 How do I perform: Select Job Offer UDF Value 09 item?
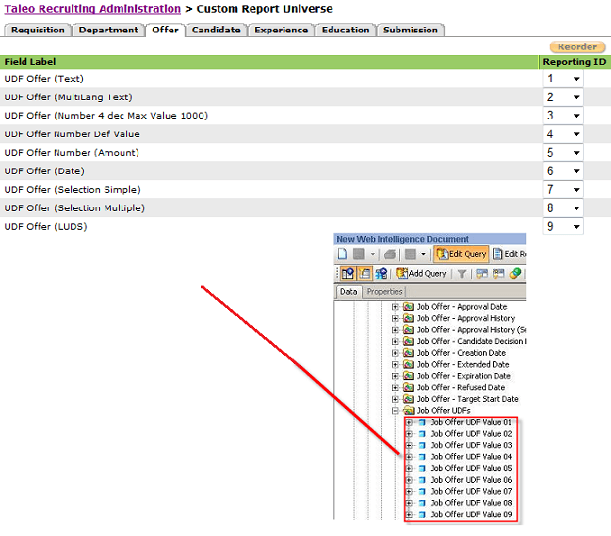click(471, 515)
